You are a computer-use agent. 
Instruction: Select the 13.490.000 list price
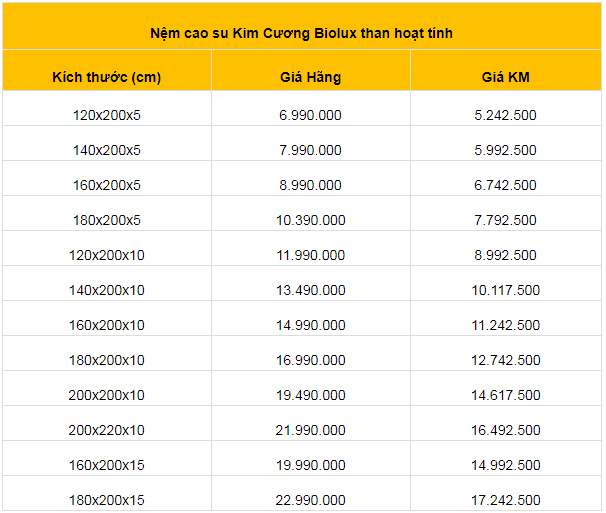pos(310,290)
